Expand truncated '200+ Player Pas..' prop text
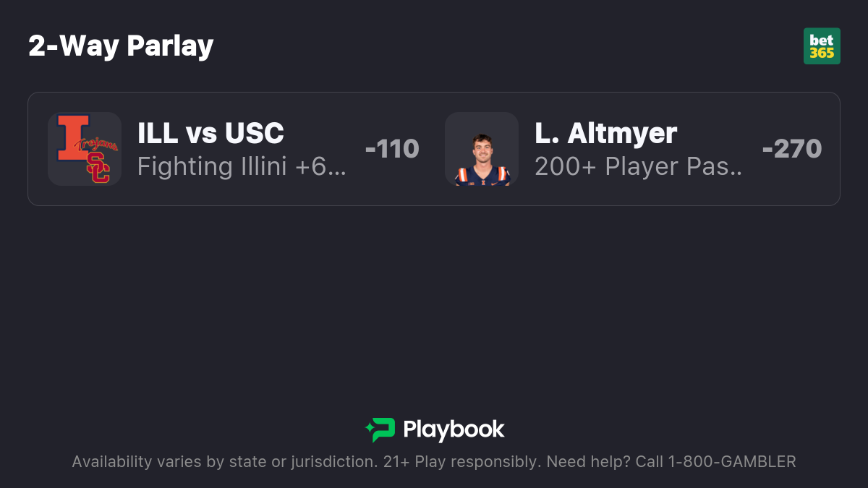This screenshot has width=868, height=488. tap(639, 166)
